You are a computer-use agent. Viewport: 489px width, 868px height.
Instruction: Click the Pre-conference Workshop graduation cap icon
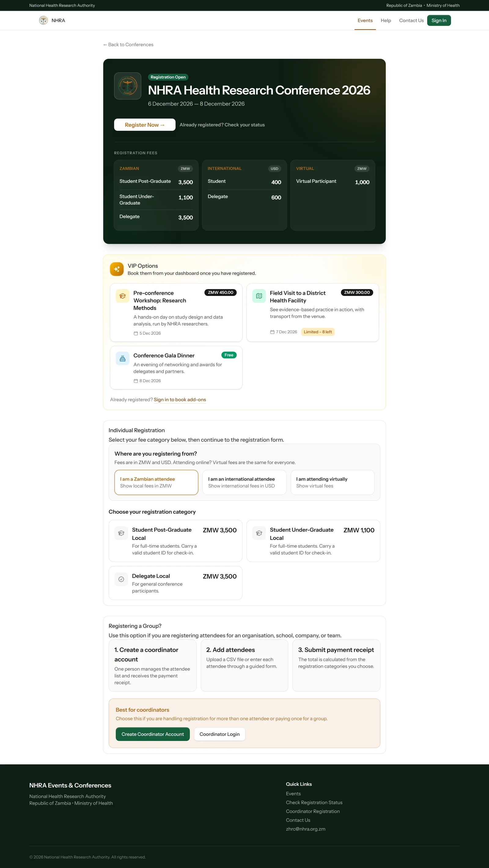click(x=123, y=296)
